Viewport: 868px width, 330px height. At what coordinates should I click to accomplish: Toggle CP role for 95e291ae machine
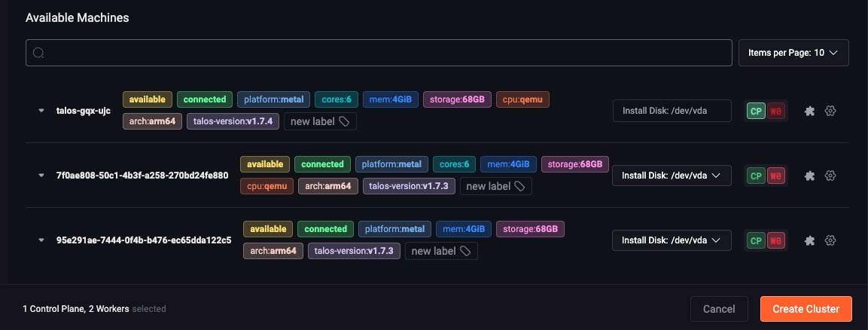pos(756,240)
